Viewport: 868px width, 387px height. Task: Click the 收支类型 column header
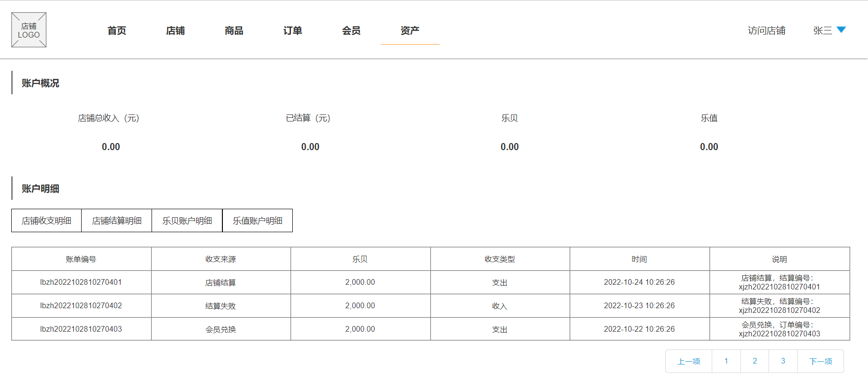[x=500, y=259]
